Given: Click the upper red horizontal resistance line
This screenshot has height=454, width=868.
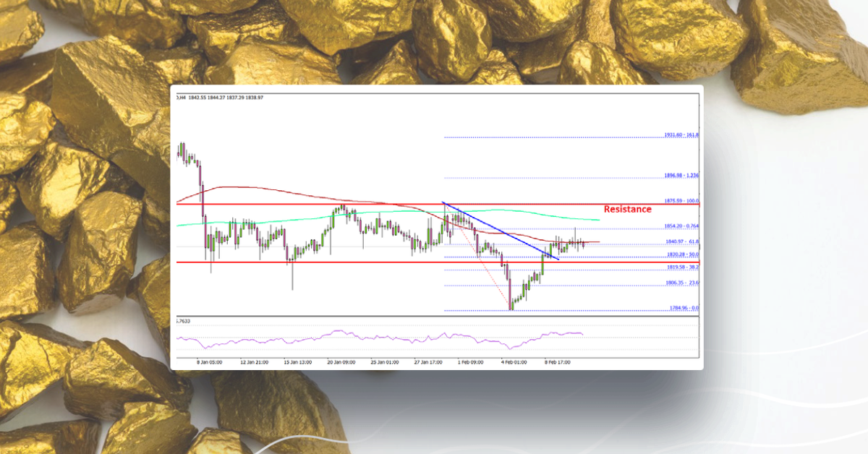Looking at the screenshot, I should point(289,202).
